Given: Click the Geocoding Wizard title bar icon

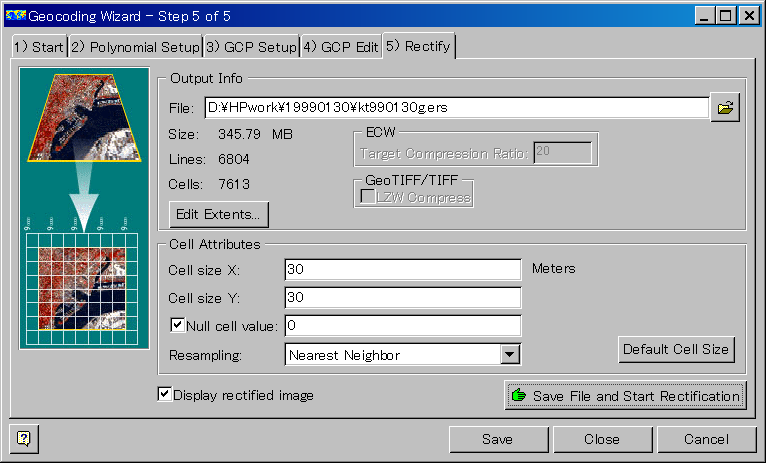Looking at the screenshot, I should [16, 16].
